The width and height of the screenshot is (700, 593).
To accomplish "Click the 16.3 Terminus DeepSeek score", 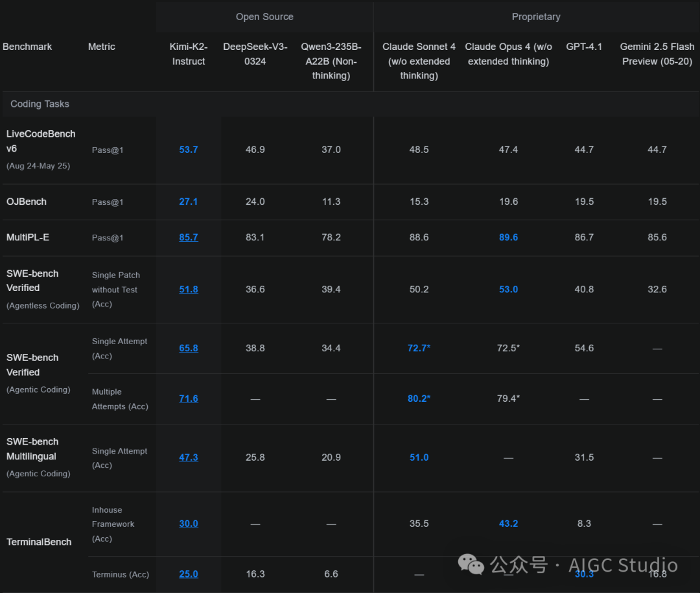I will click(255, 574).
